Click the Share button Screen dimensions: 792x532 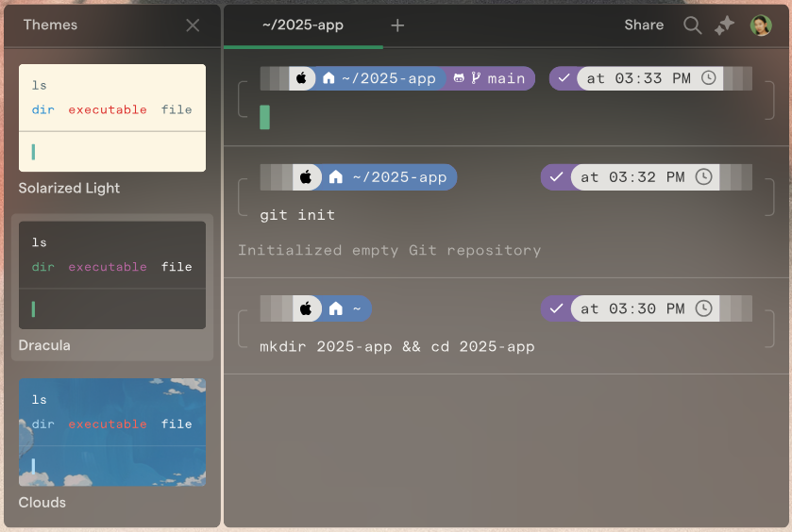[x=644, y=25]
